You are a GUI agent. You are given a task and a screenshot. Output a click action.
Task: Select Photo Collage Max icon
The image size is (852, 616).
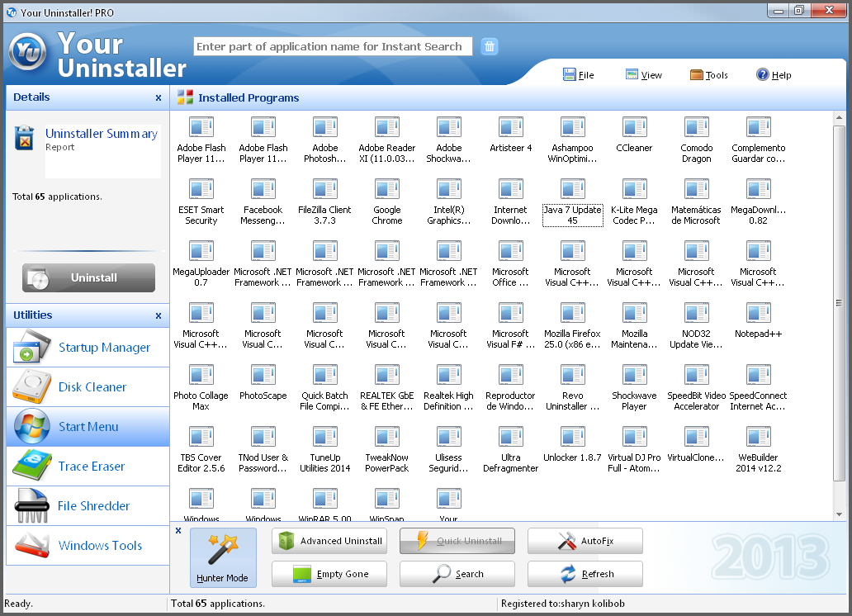(x=201, y=376)
